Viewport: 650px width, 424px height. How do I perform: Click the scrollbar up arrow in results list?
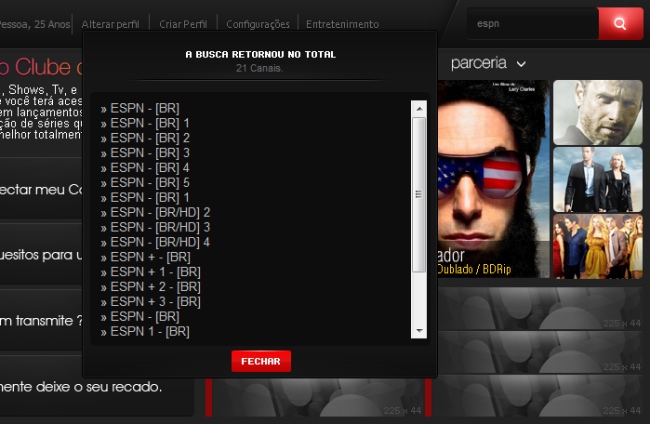419,109
